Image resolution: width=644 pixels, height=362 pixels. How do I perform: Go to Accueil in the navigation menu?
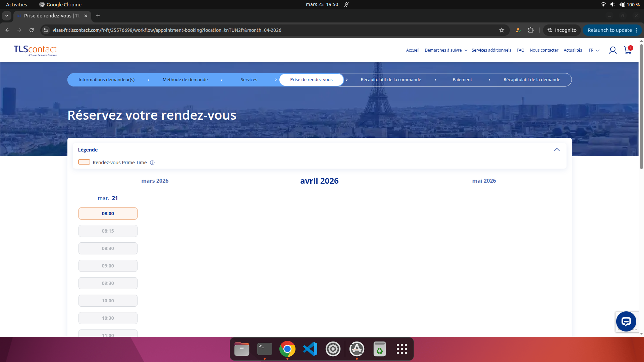click(x=413, y=50)
